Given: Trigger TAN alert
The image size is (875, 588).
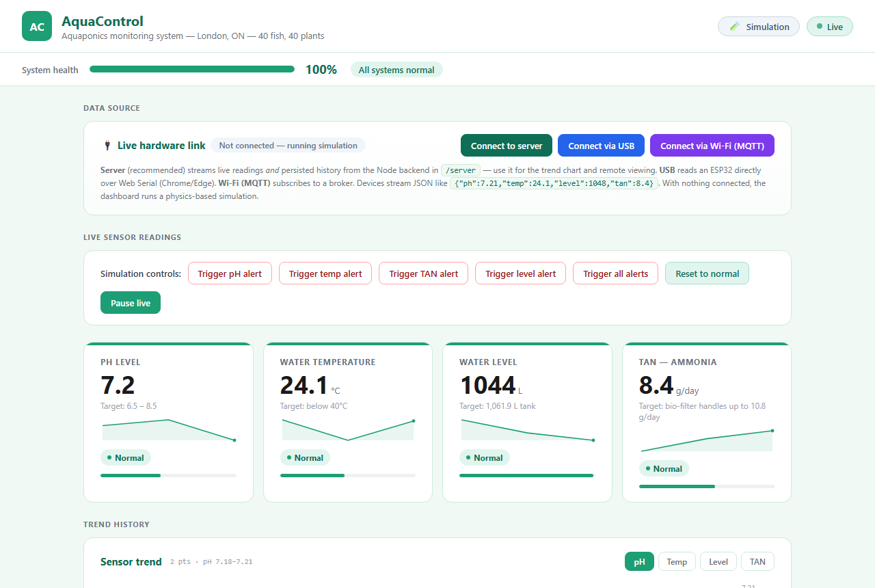Looking at the screenshot, I should tap(424, 273).
